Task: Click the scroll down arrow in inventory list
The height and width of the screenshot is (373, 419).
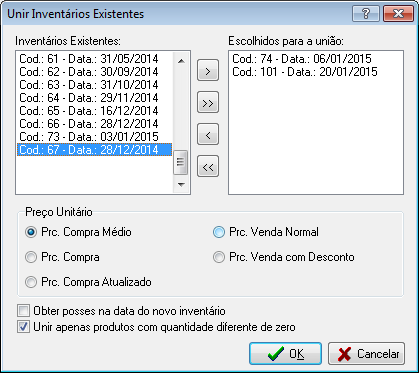Action: coord(181,184)
